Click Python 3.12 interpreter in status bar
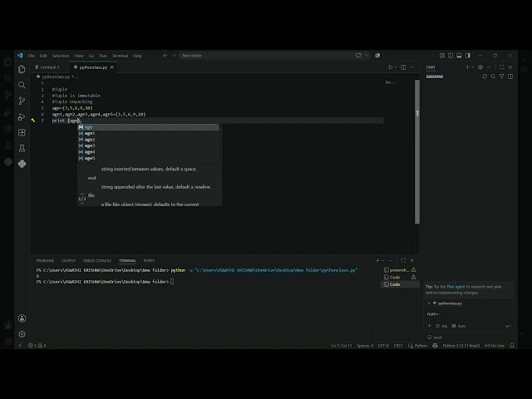532x399 pixels. coord(461,346)
